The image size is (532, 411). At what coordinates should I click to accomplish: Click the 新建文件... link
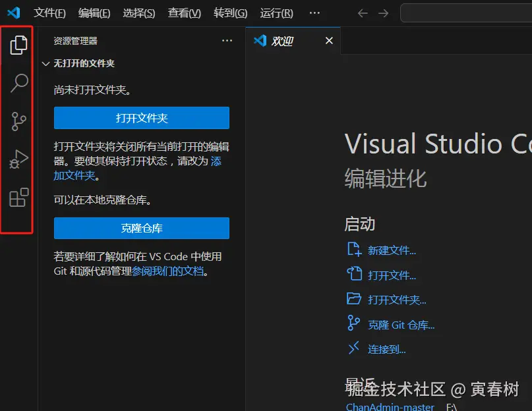point(392,250)
